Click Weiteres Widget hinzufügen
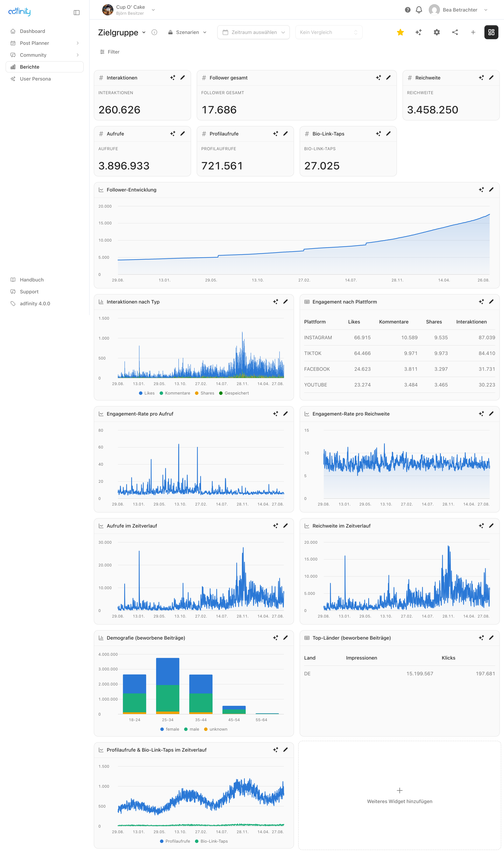 [400, 795]
